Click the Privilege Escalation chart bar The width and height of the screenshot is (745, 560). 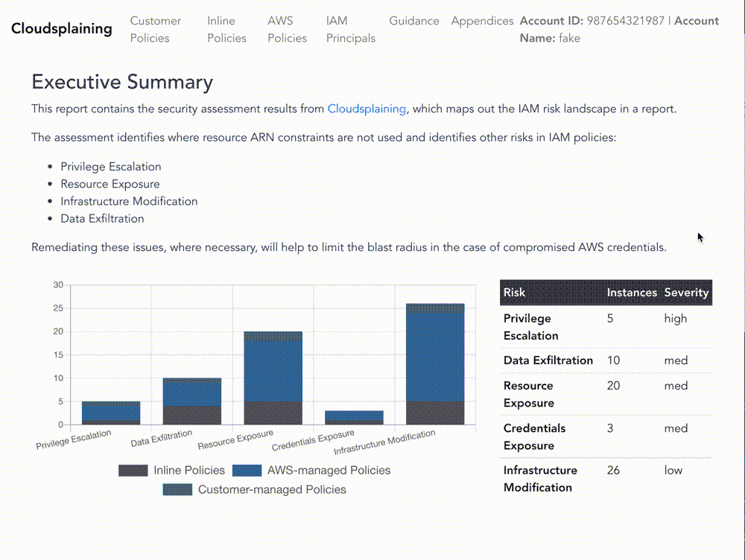pyautogui.click(x=111, y=413)
